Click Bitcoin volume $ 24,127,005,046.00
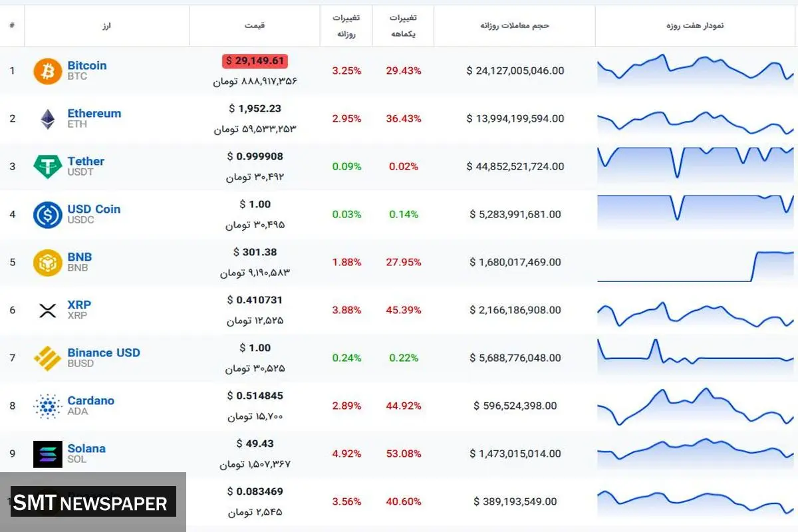The width and height of the screenshot is (798, 532). click(515, 70)
